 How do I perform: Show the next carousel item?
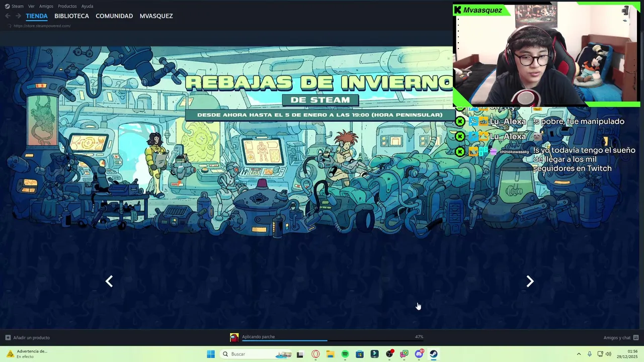(530, 282)
